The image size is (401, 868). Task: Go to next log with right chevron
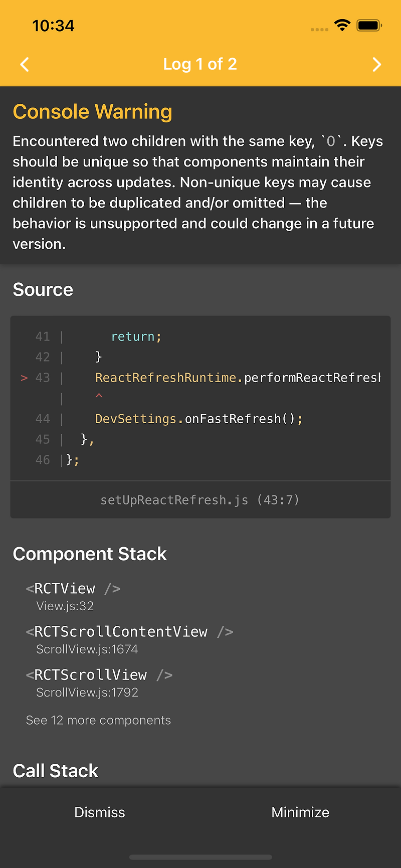pos(377,64)
